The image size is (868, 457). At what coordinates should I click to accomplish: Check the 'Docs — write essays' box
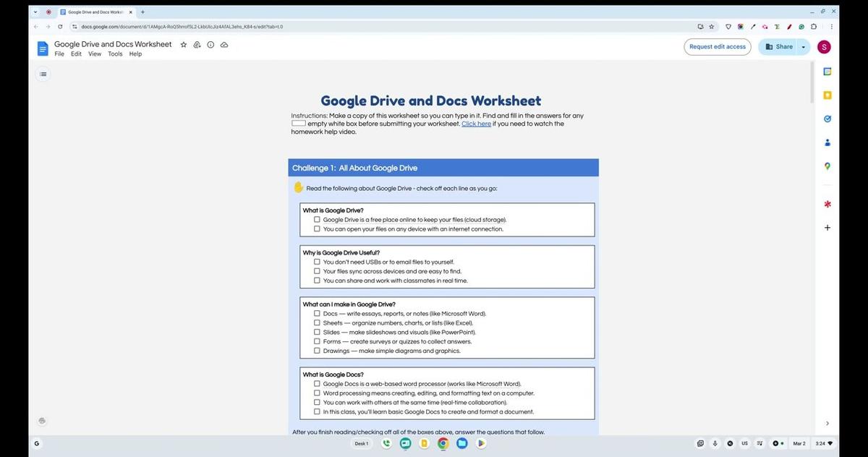pos(317,313)
